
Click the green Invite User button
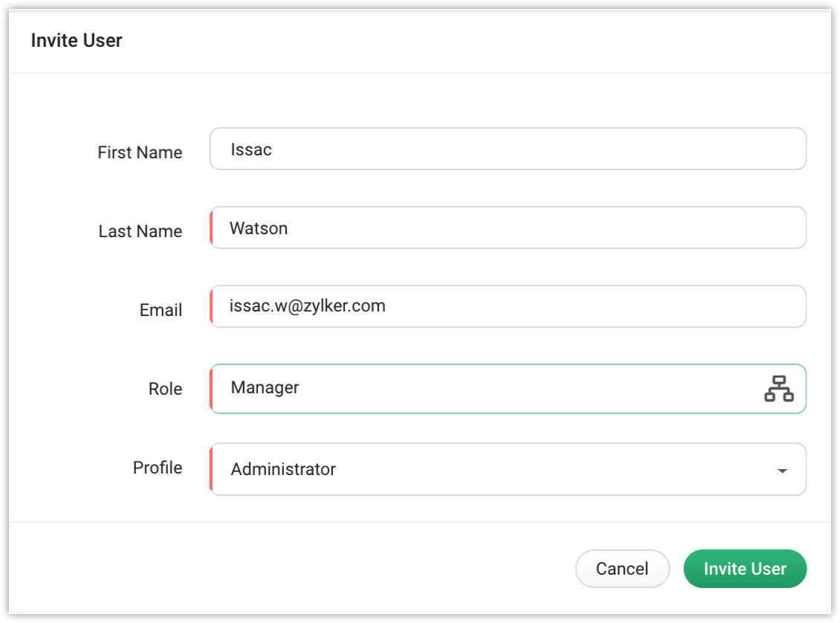pyautogui.click(x=745, y=569)
